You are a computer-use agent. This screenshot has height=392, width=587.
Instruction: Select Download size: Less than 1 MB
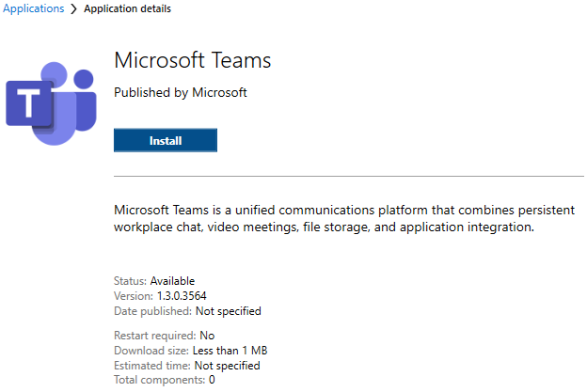[x=191, y=351]
